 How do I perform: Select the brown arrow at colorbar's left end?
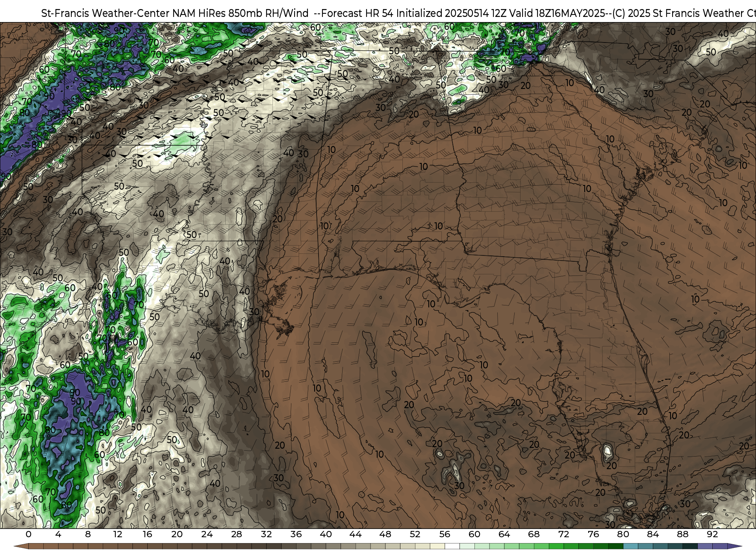click(x=21, y=547)
